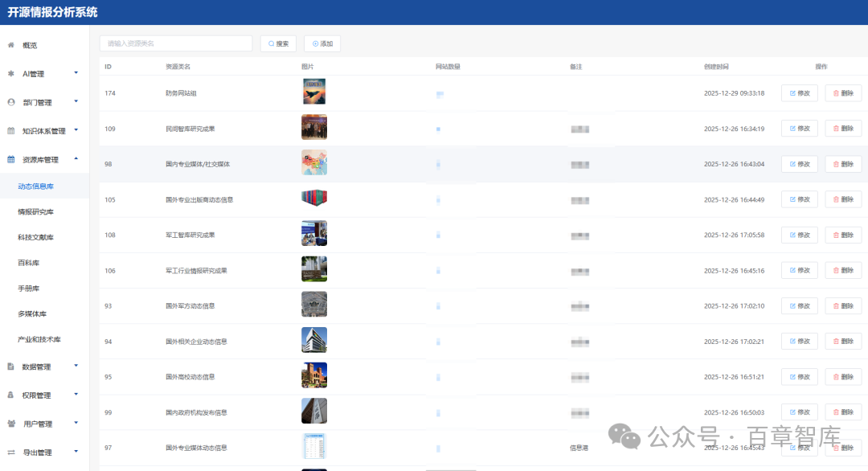Click the 知识体系管理 calendar icon
This screenshot has height=471, width=868.
pyautogui.click(x=10, y=131)
